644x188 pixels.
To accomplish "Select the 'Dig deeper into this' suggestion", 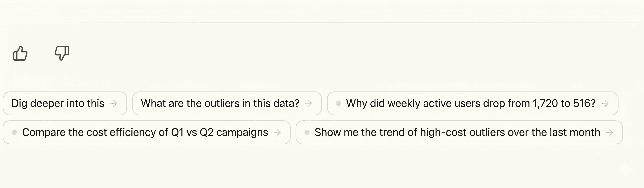I will 58,103.
